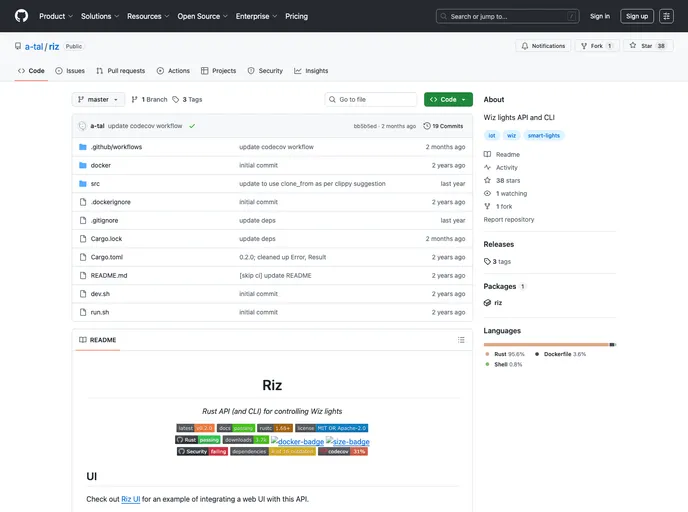
Task: Switch to the Actions tab
Action: coord(173,71)
